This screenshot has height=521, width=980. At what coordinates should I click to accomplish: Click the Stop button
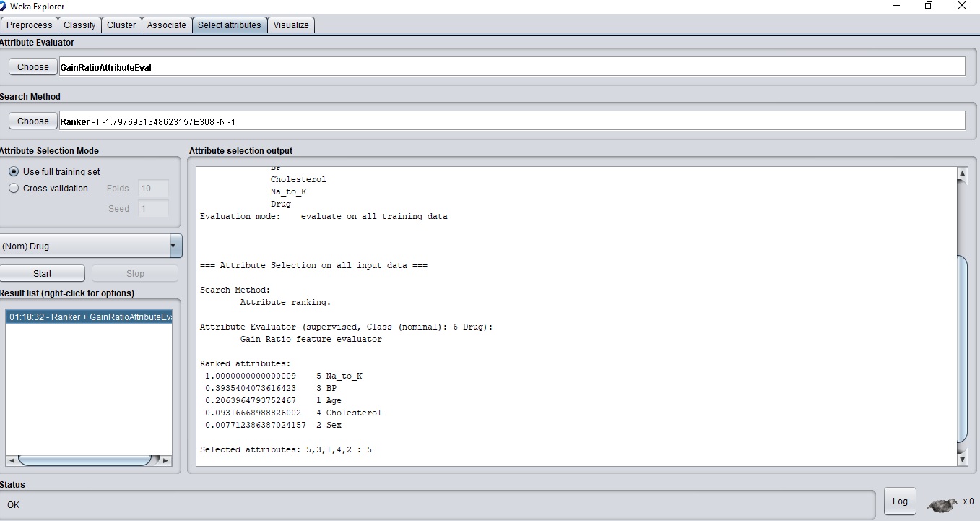135,273
